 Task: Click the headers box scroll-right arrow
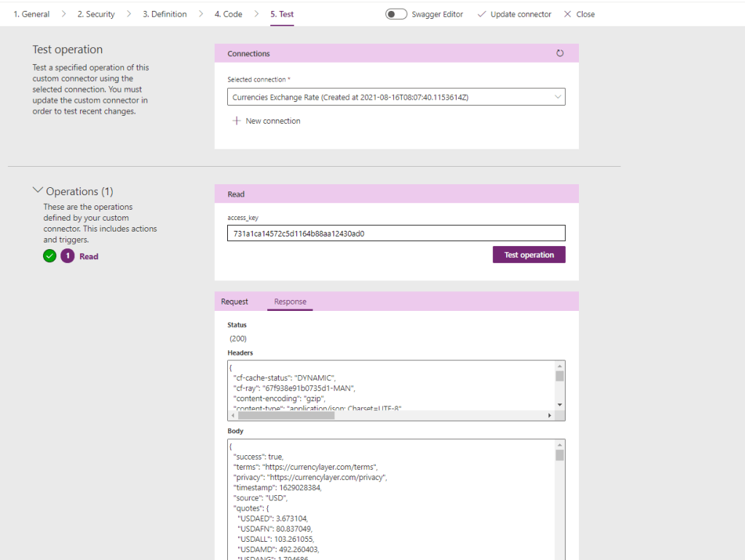coord(550,415)
